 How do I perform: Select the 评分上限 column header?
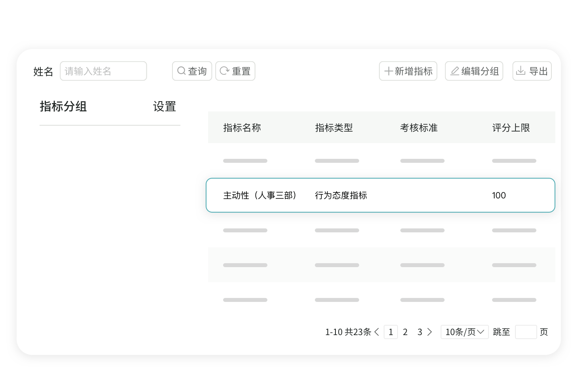click(x=511, y=128)
